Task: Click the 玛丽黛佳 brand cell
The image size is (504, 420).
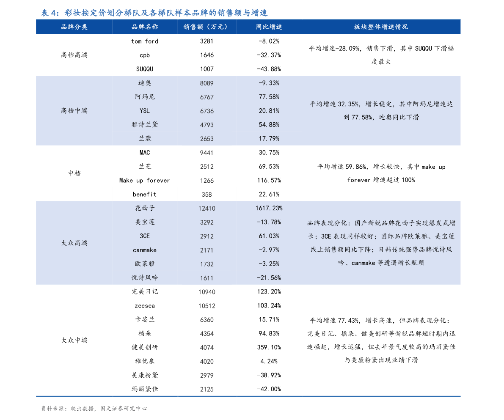Action: 145,389
